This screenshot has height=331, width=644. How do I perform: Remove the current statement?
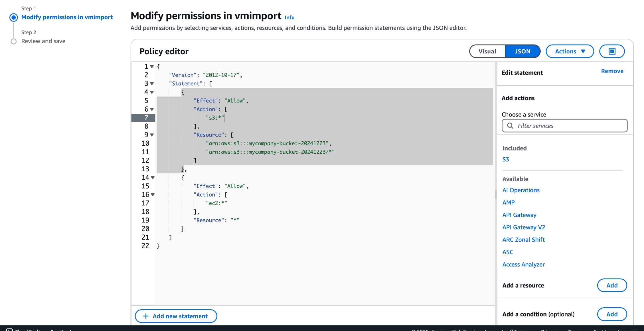[612, 71]
